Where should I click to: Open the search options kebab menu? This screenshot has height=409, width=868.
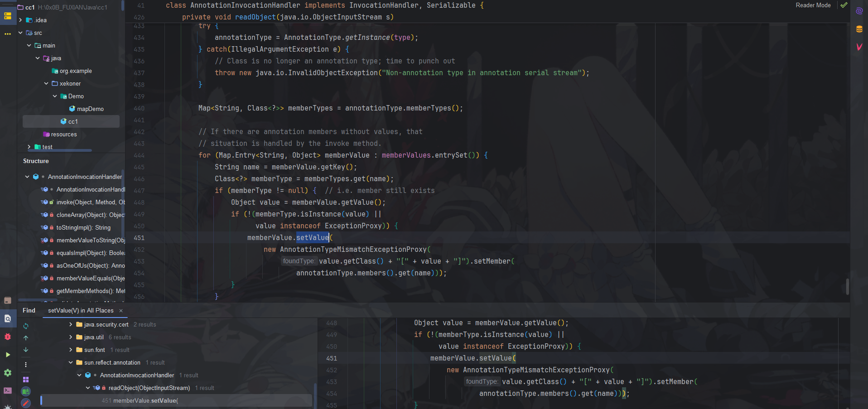tap(26, 365)
